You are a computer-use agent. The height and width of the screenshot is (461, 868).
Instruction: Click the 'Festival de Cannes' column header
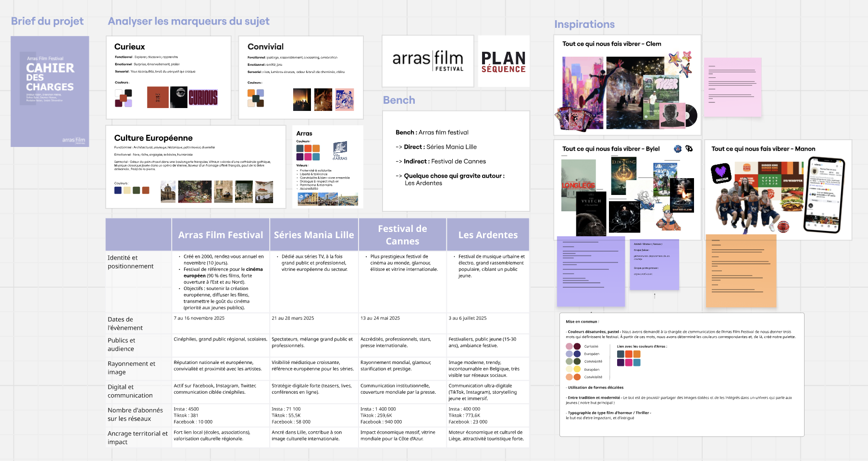pos(402,235)
